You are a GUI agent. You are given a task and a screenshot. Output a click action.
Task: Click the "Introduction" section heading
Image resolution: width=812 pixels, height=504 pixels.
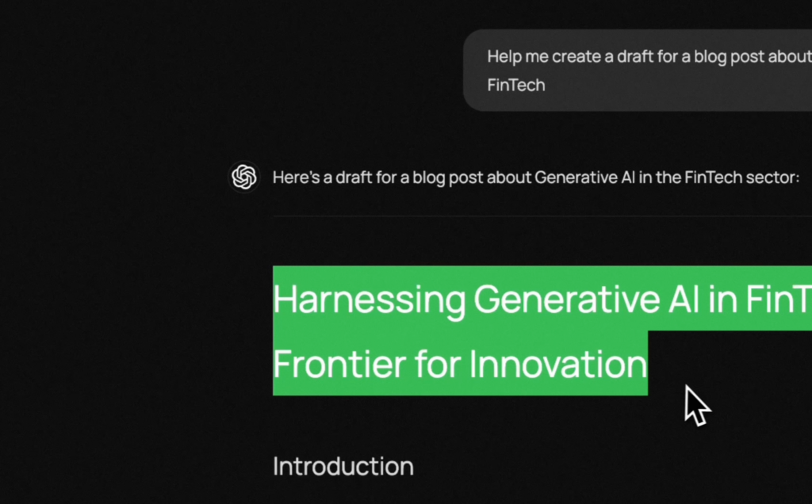coord(343,466)
